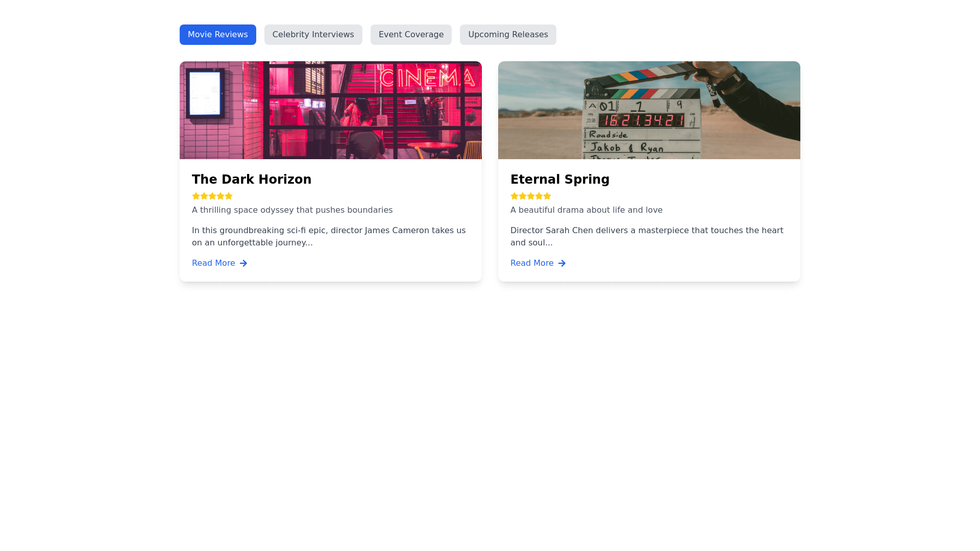Click the fifth star under The Dark Horizon
This screenshot has width=980, height=551.
click(x=229, y=196)
